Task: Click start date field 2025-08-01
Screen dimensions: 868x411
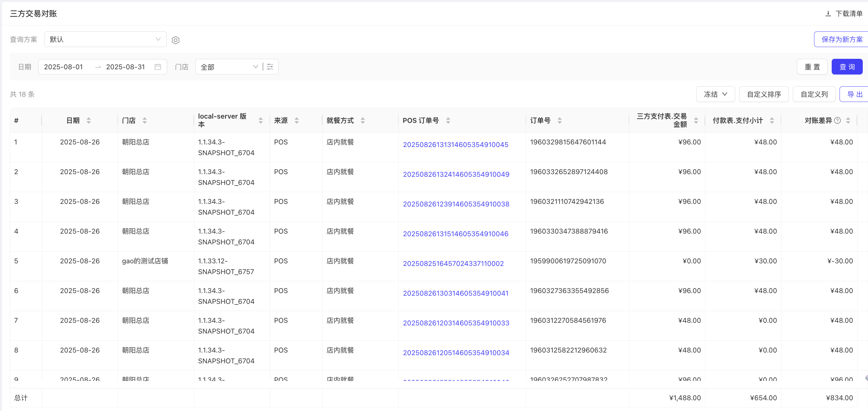Action: [x=64, y=67]
